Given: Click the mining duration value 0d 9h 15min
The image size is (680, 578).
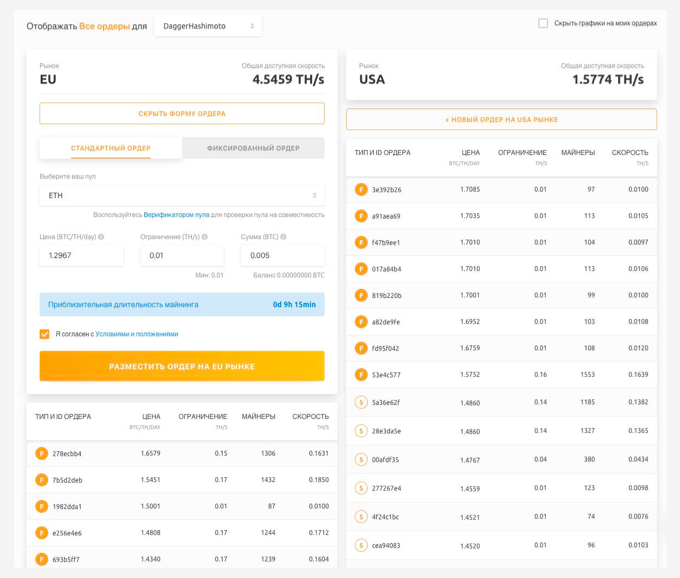Looking at the screenshot, I should coord(294,305).
